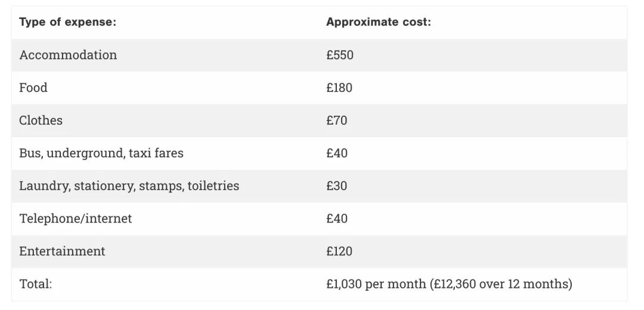Click the £40 cost for bus fares

click(x=337, y=153)
